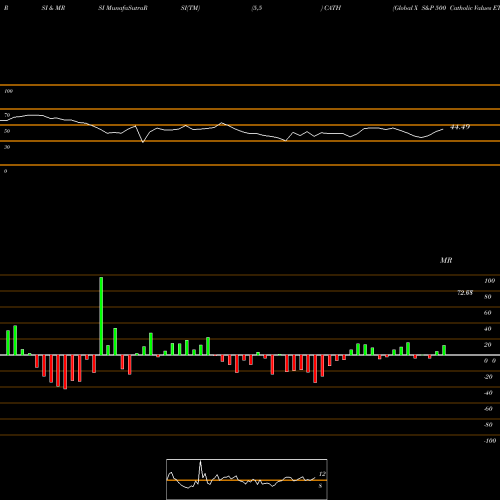Click the MR right axis label 60
Image resolution: width=500 pixels, height=500 pixels.
[488, 313]
